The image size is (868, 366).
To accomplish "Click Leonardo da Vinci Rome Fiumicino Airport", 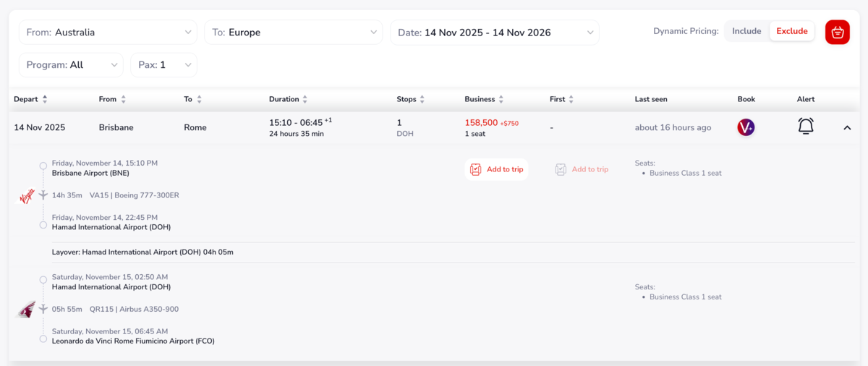I will 133,341.
